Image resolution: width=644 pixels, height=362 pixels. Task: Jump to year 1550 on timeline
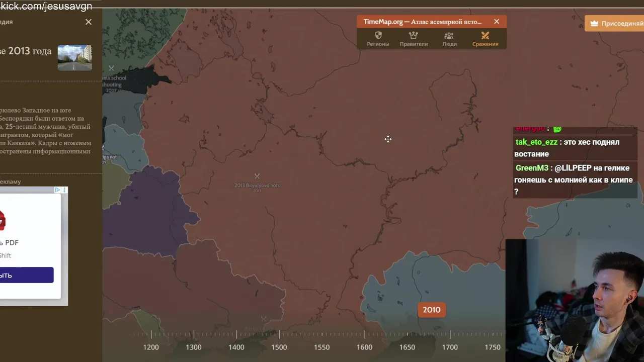322,347
